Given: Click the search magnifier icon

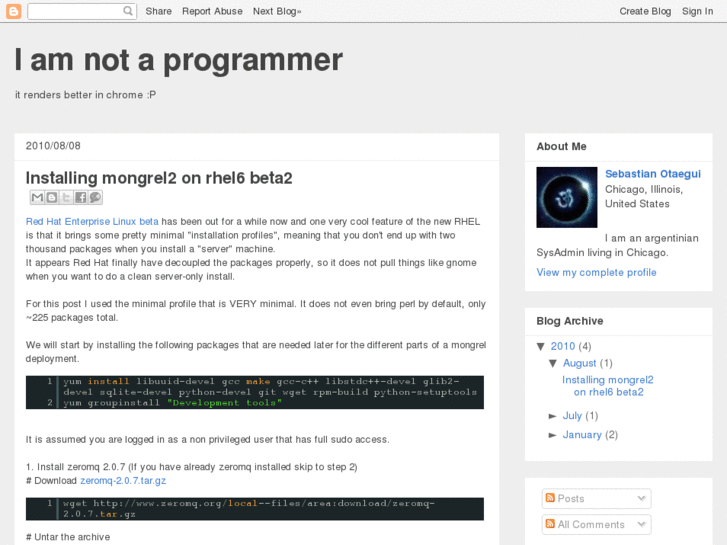Looking at the screenshot, I should click(x=128, y=11).
